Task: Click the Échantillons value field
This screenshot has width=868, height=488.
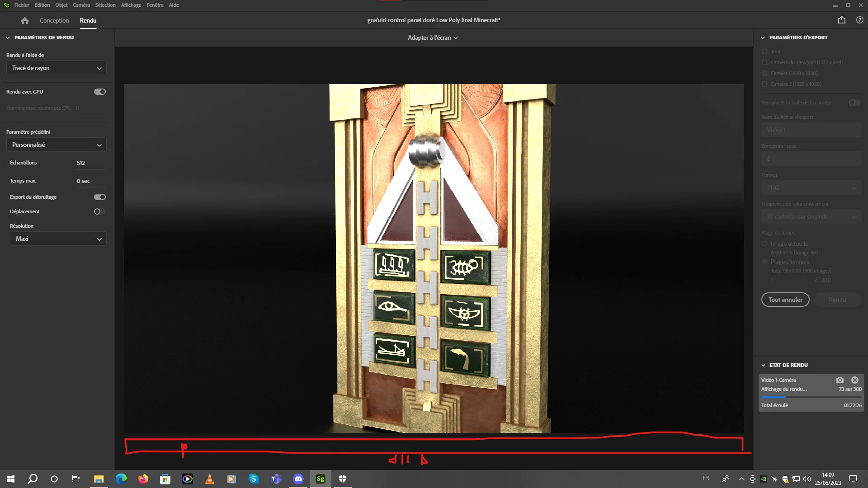Action: tap(90, 163)
